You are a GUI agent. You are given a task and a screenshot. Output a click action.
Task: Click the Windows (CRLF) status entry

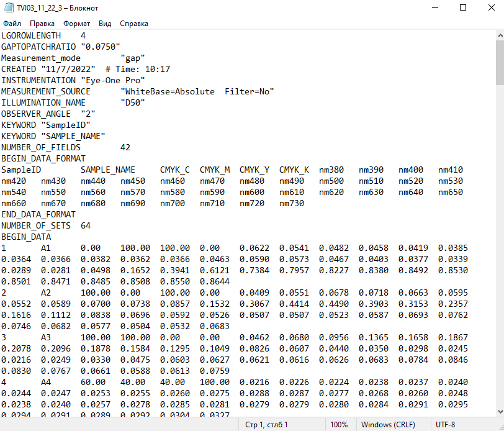click(x=388, y=425)
